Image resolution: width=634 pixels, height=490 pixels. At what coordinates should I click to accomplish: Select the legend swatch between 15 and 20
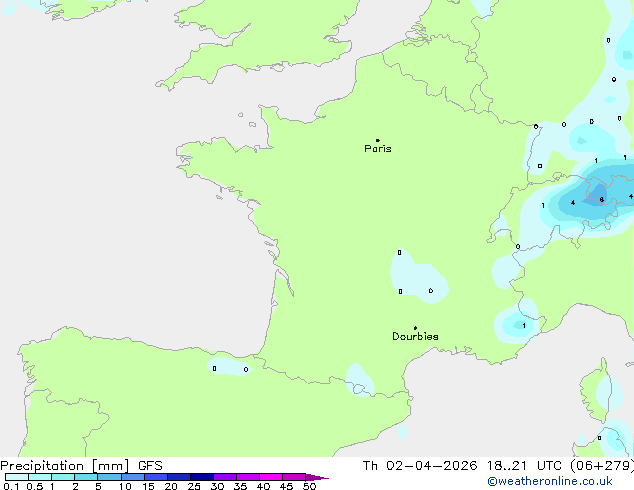(x=156, y=477)
